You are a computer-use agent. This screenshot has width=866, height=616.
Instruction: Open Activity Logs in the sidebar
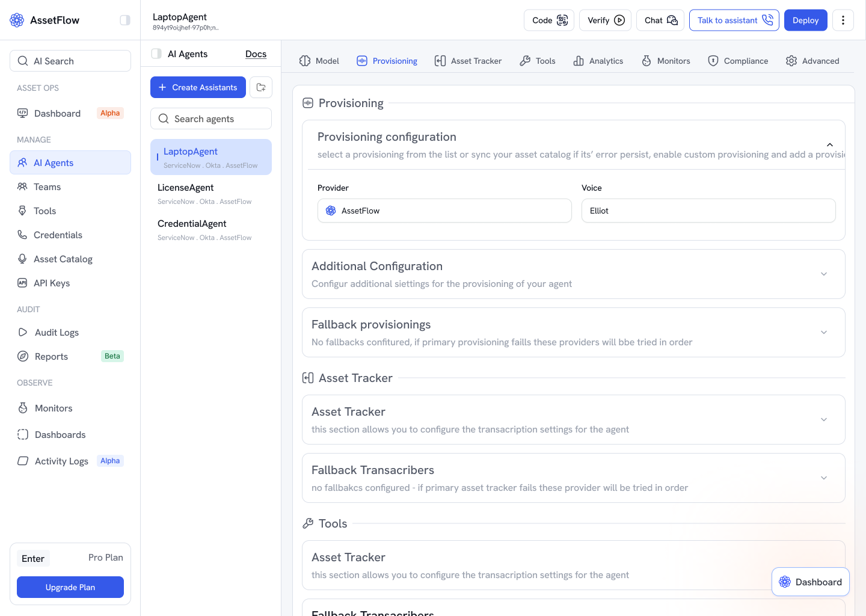pyautogui.click(x=70, y=461)
